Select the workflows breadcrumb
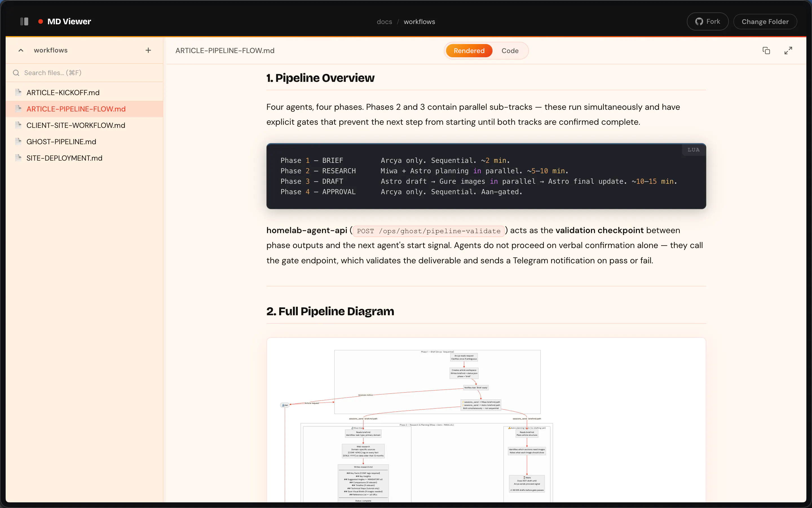The height and width of the screenshot is (508, 812). (419, 22)
